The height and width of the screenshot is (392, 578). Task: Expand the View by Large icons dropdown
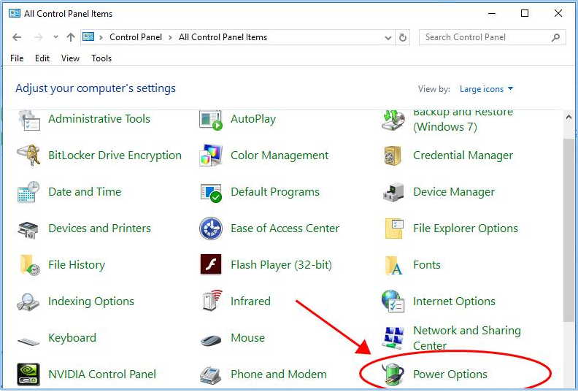(x=487, y=89)
